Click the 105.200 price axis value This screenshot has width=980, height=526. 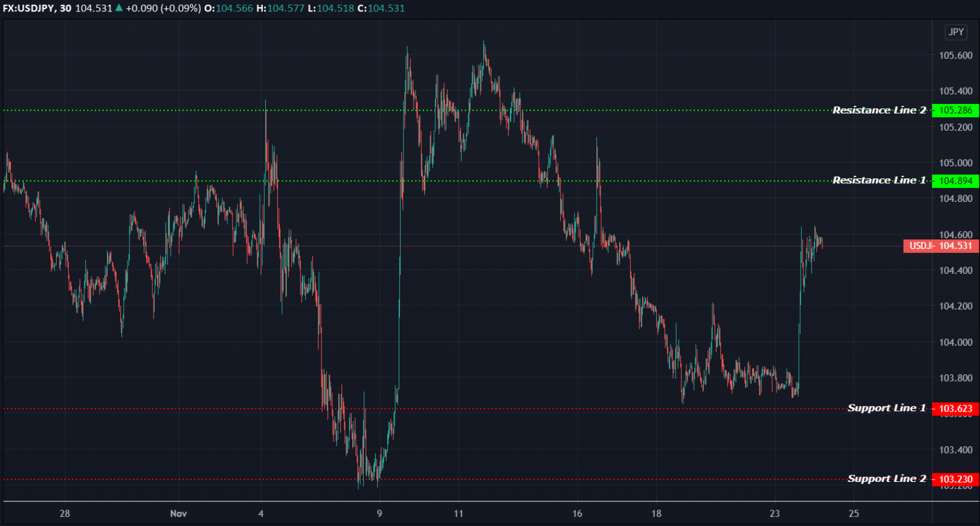(x=955, y=128)
